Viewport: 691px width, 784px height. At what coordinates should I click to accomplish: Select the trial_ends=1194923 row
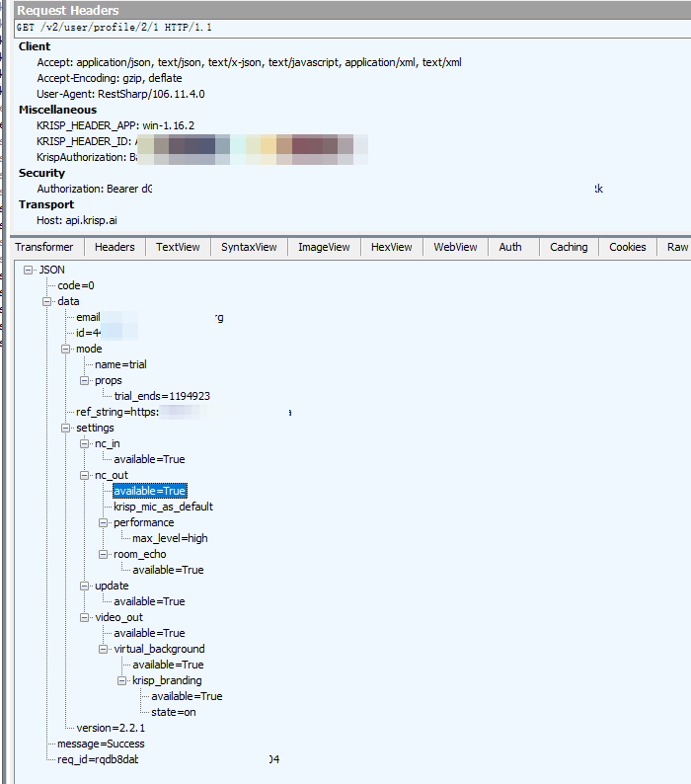(162, 396)
